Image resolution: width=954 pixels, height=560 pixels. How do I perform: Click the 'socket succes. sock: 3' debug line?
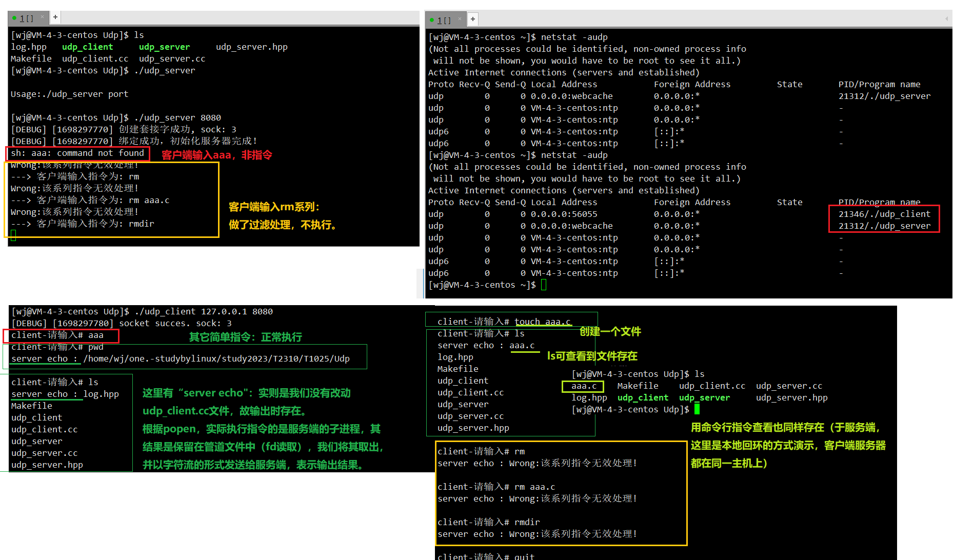tap(122, 324)
